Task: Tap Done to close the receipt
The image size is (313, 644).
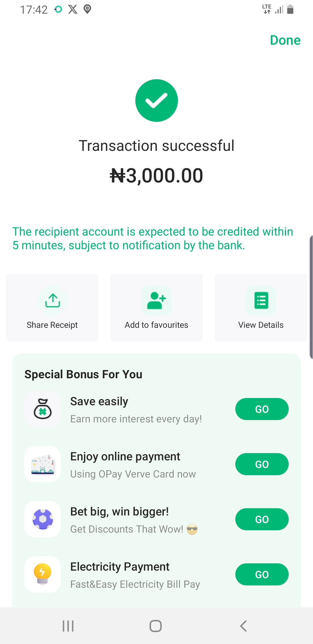Action: pos(285,40)
